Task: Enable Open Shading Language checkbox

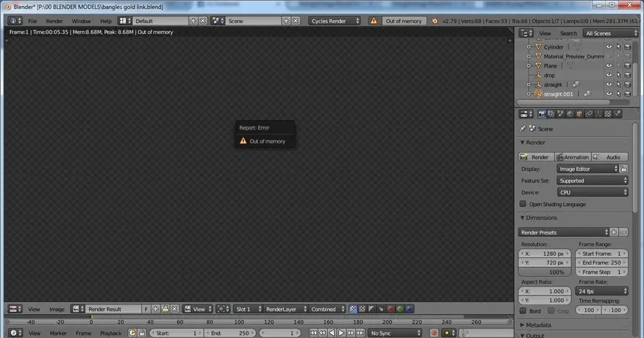Action: [523, 204]
